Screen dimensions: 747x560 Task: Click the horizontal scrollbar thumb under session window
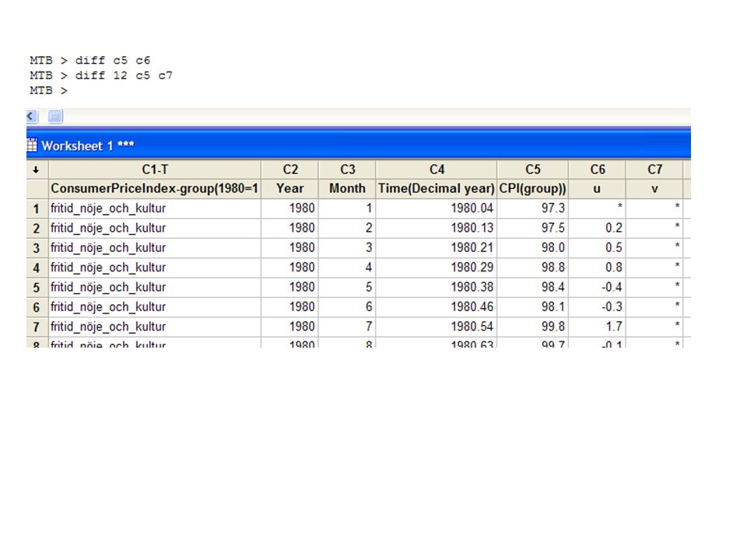(55, 116)
